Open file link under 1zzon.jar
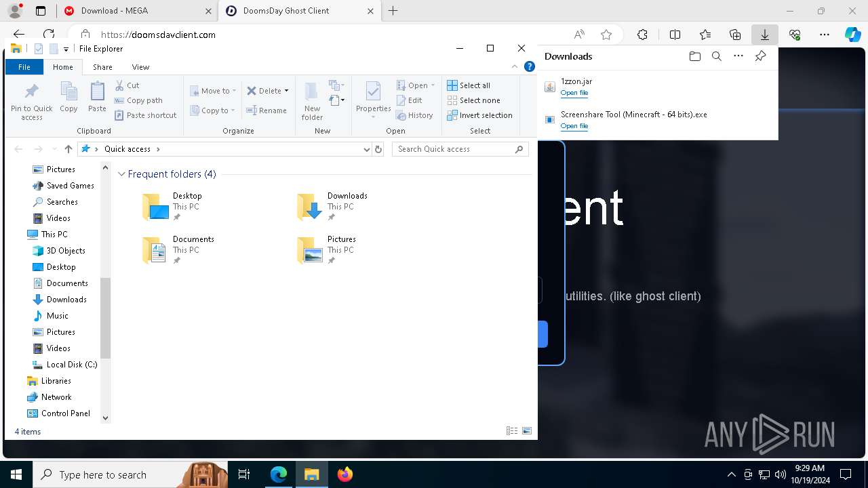Viewport: 868px width, 488px height. pyautogui.click(x=574, y=93)
